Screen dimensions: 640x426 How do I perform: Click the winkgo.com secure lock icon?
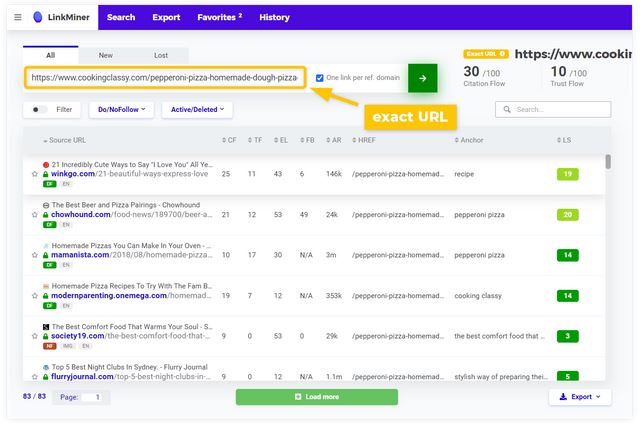point(46,174)
